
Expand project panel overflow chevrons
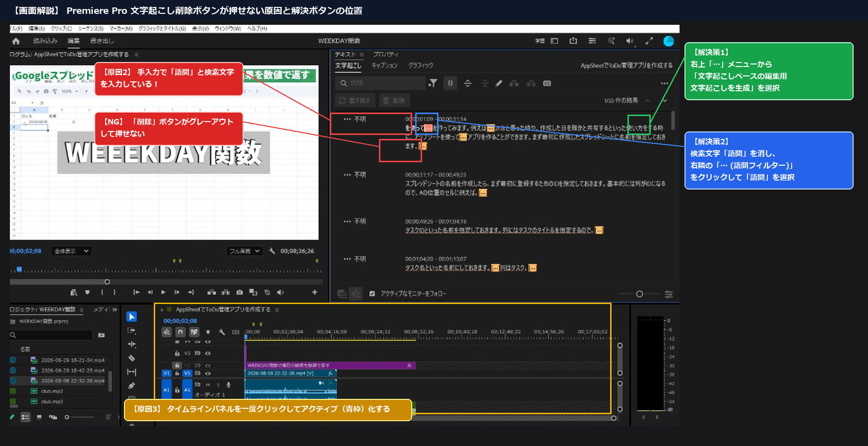click(115, 310)
